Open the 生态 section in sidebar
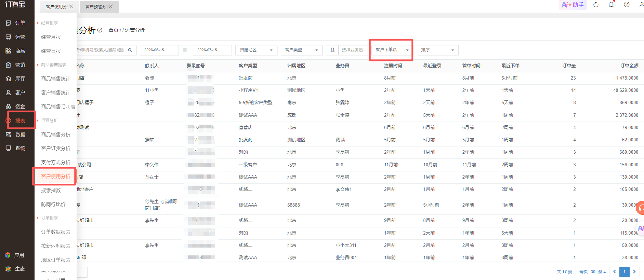Viewport: 644px width, 280px height. click(15, 269)
